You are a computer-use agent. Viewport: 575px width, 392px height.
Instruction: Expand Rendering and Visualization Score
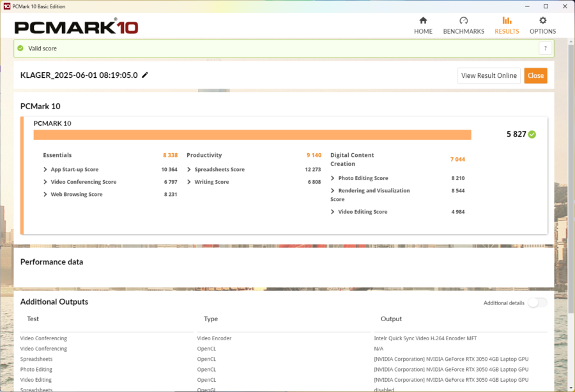tap(333, 190)
